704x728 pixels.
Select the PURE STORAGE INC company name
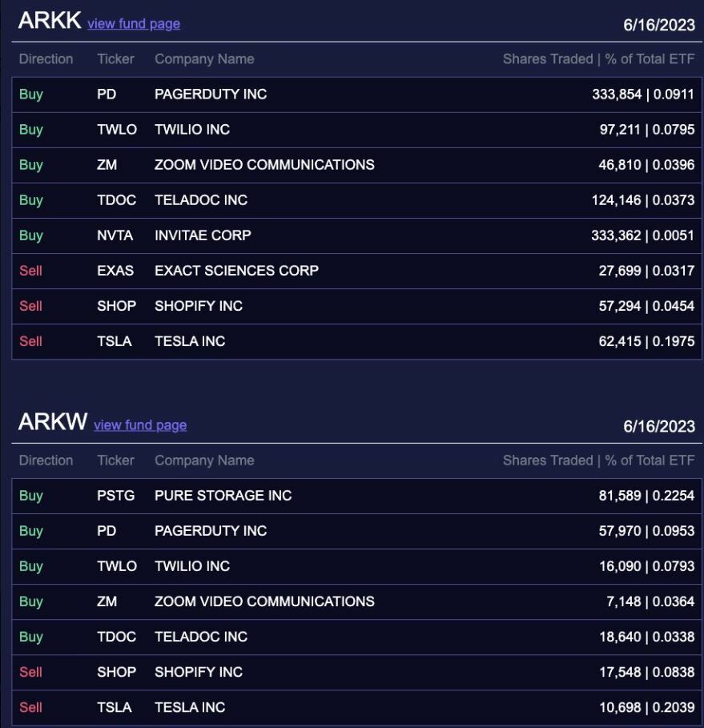(x=223, y=496)
